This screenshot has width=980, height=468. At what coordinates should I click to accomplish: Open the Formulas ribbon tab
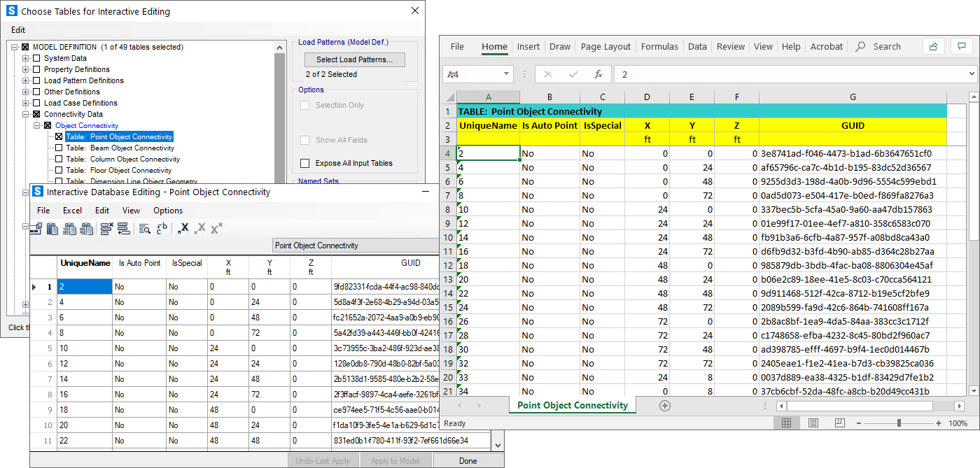(x=659, y=47)
